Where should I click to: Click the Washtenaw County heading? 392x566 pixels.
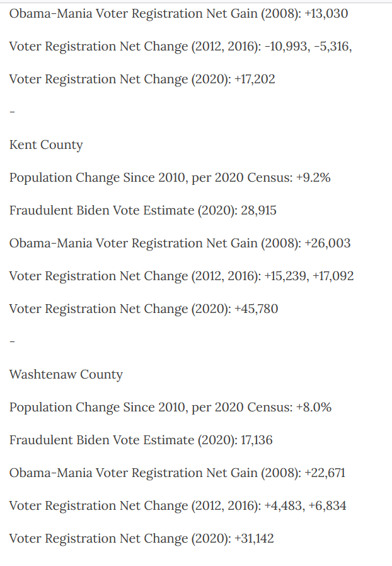(x=66, y=375)
